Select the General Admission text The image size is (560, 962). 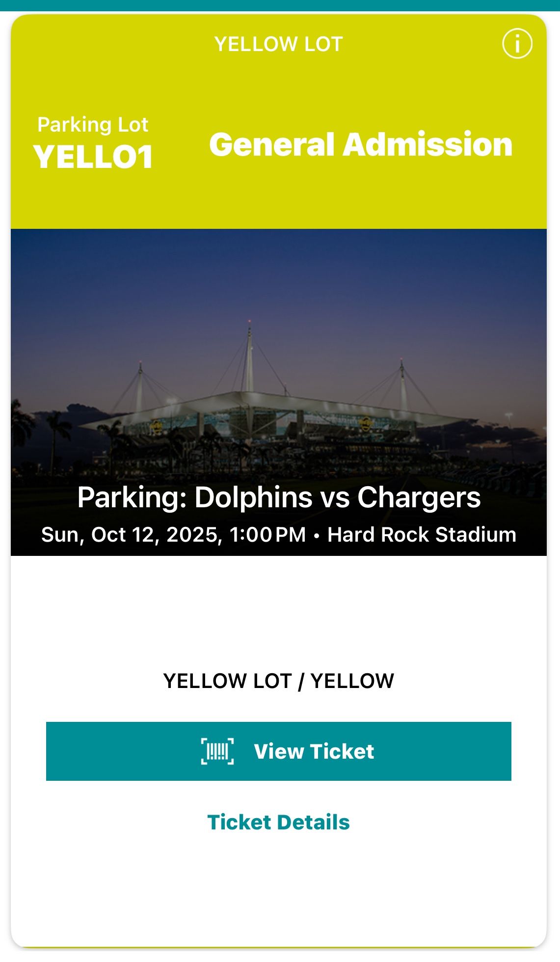point(361,145)
